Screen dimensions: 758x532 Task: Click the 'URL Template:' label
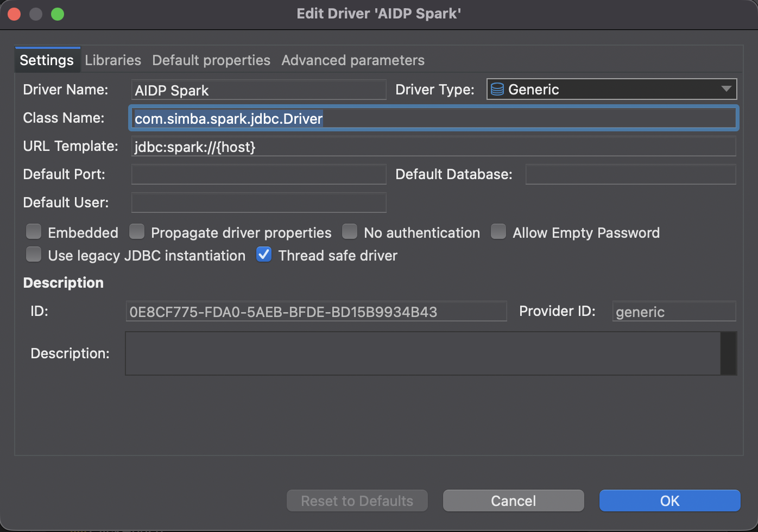pyautogui.click(x=71, y=146)
